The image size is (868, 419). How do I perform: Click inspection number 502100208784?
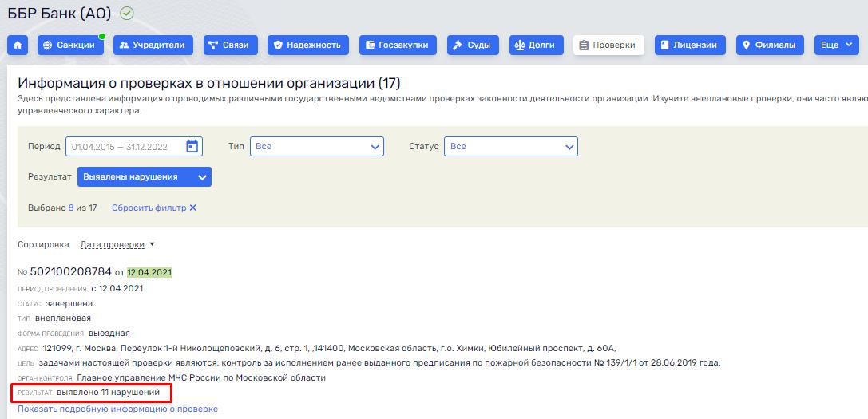pos(71,272)
